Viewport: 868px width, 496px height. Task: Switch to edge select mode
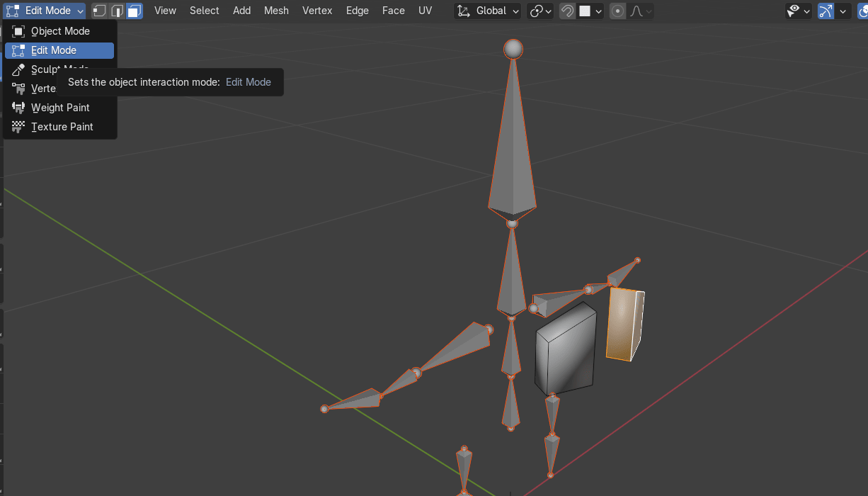click(x=117, y=11)
